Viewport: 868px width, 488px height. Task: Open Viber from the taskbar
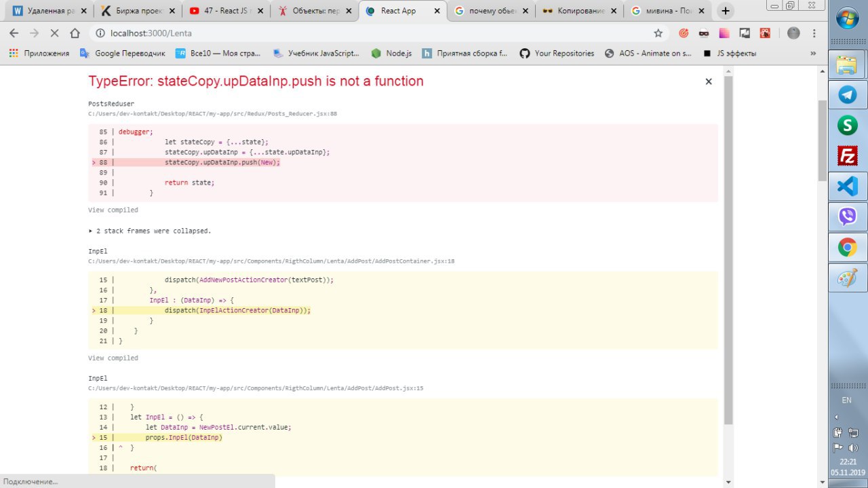tap(847, 217)
